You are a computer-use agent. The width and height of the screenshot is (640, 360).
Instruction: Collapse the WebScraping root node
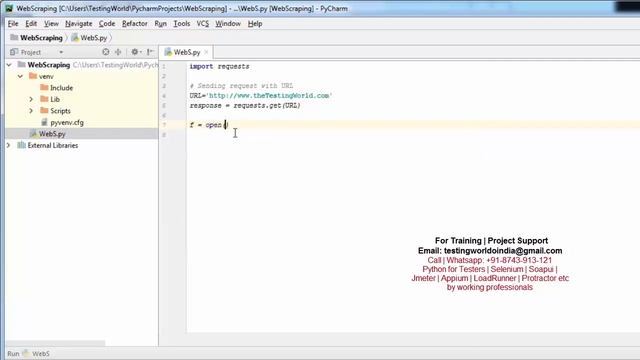(x=9, y=65)
